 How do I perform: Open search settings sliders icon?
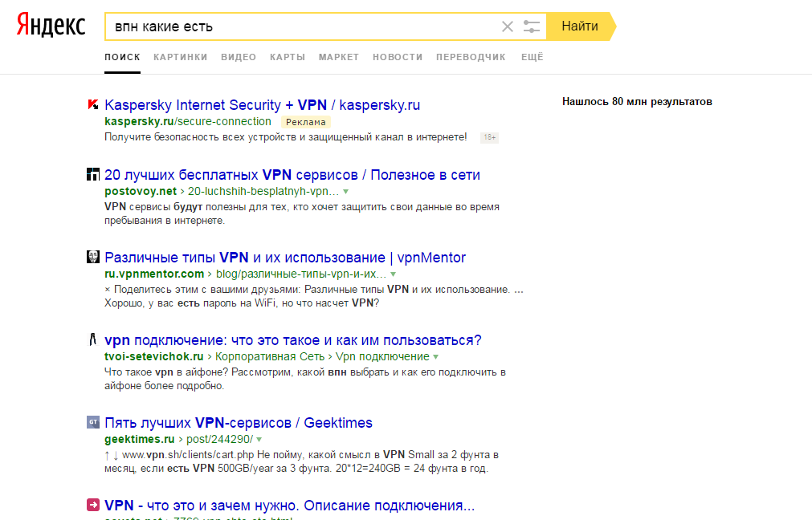click(532, 26)
